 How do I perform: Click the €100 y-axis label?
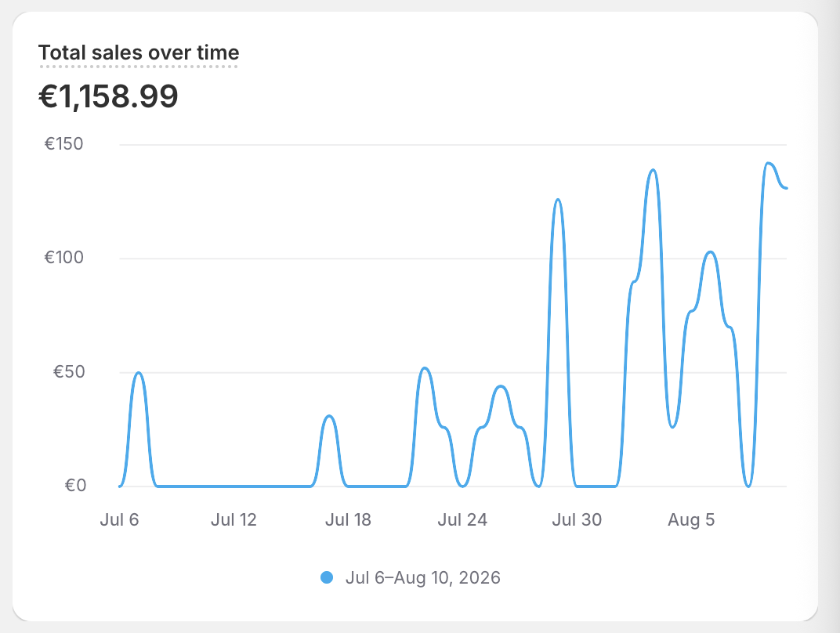(x=63, y=257)
